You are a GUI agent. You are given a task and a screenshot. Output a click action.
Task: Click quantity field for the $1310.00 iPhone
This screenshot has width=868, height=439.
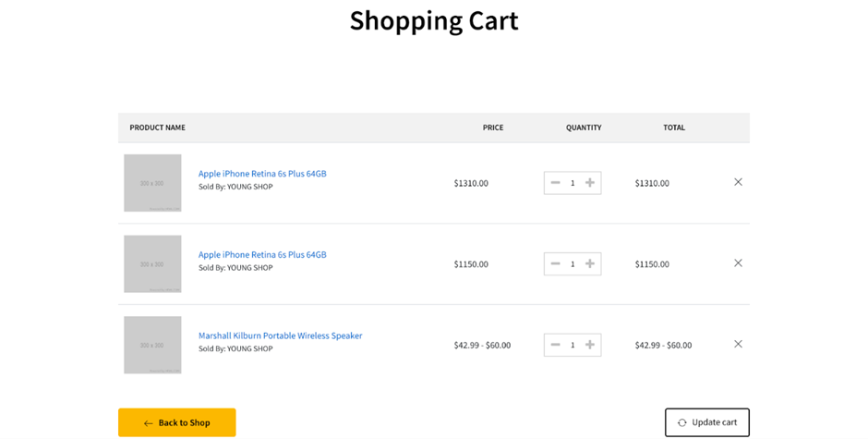point(573,183)
